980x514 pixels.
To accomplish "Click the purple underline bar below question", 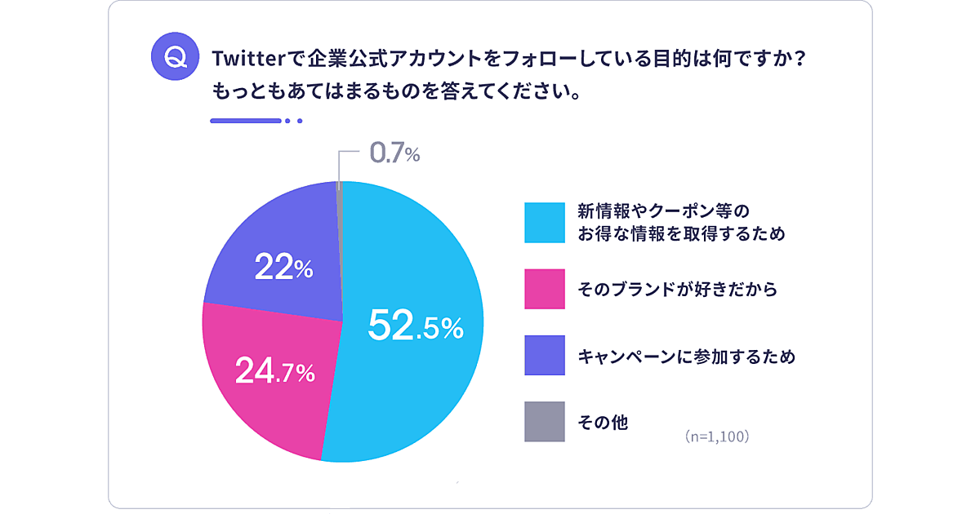I will coord(245,121).
